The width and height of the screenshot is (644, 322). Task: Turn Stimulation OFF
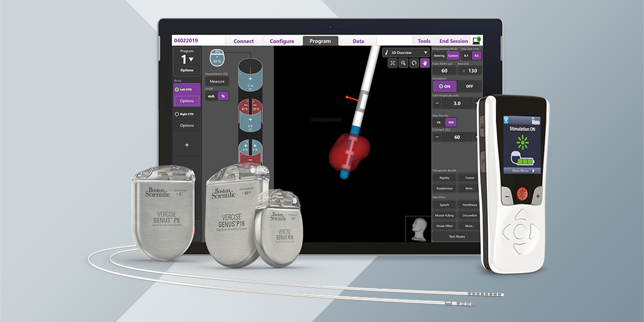pos(470,86)
